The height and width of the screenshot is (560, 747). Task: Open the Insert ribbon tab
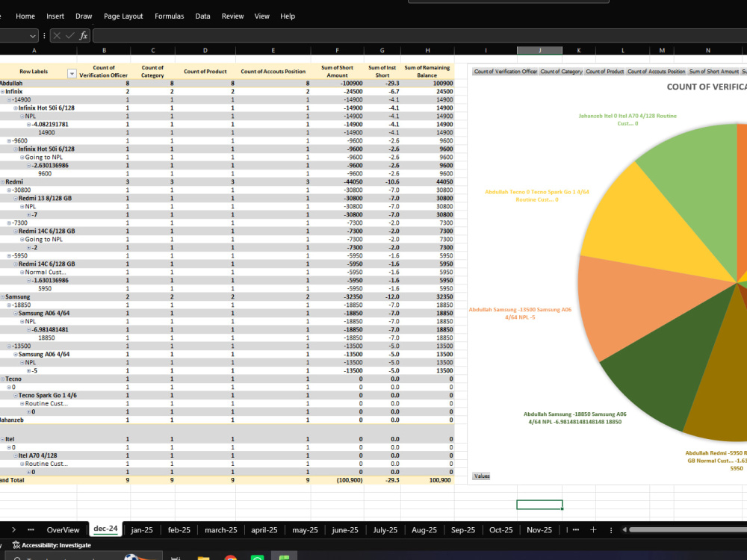(55, 16)
